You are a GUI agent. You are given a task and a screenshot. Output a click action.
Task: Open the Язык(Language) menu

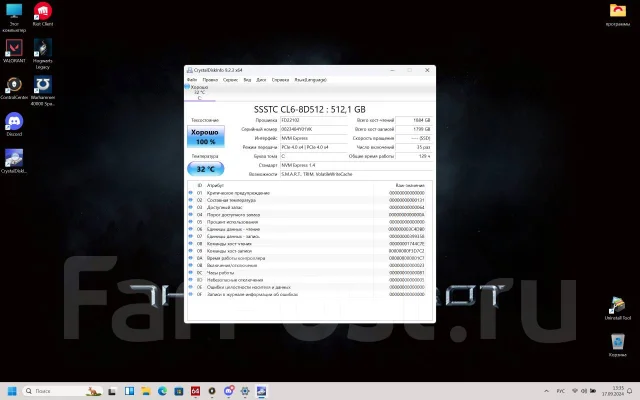(x=311, y=80)
